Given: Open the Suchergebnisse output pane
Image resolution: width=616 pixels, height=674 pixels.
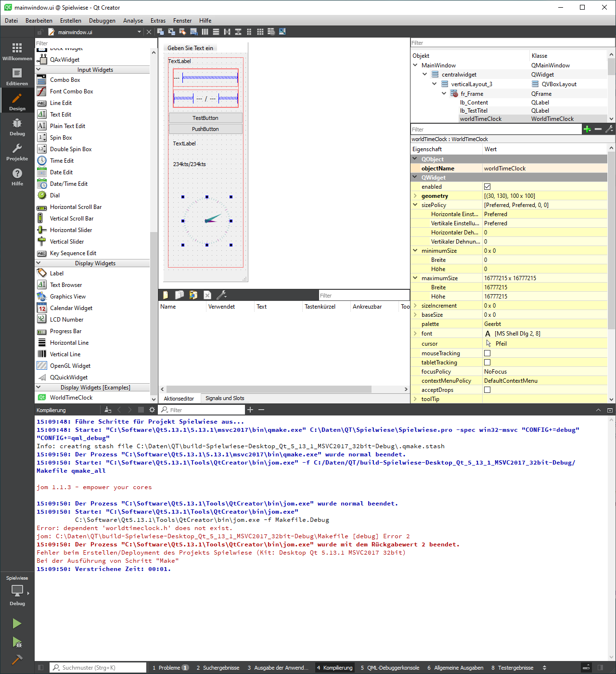Looking at the screenshot, I should (x=218, y=668).
